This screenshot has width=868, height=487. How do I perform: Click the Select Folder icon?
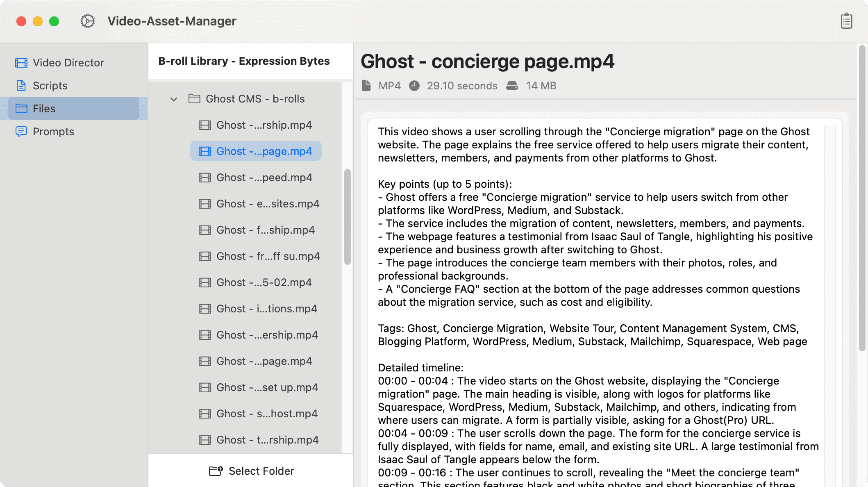point(216,471)
